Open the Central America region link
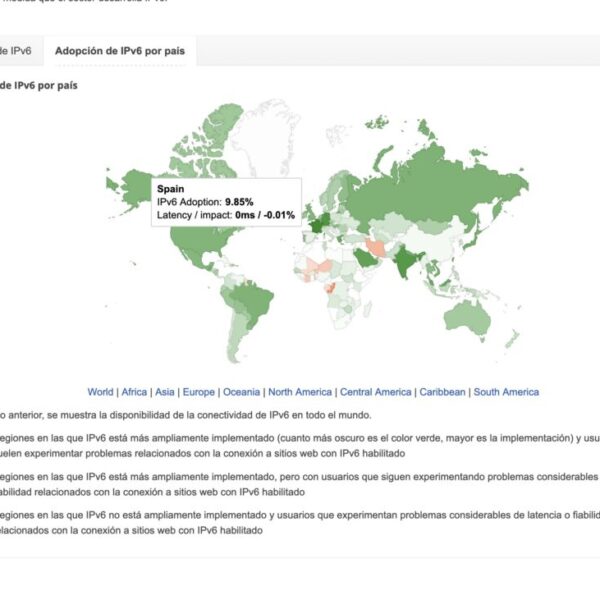600x600 pixels. coord(376,392)
